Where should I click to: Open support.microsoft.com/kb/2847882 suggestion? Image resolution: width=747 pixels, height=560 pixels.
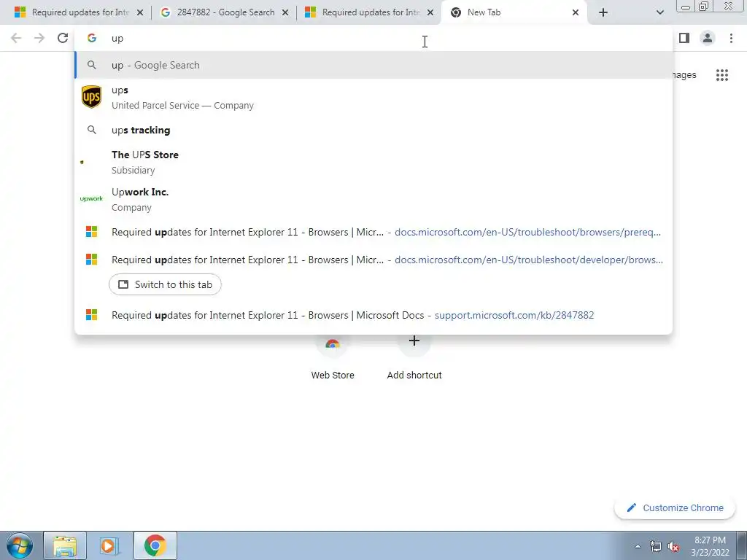point(373,315)
